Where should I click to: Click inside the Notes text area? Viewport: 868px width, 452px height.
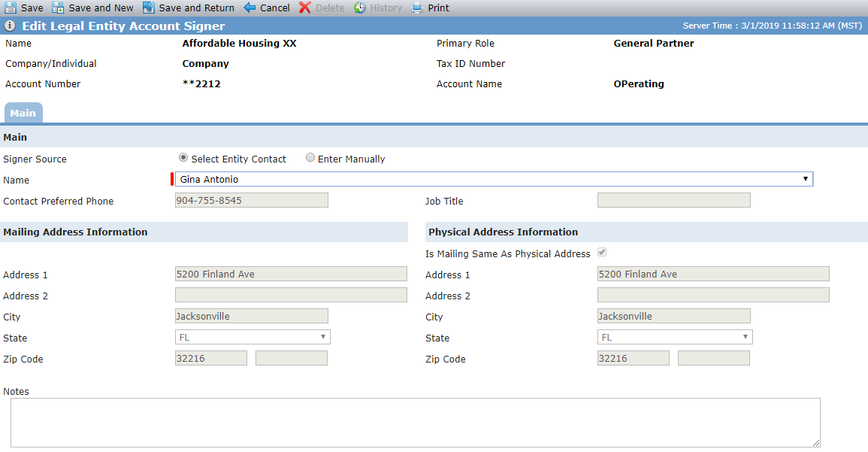tap(415, 423)
